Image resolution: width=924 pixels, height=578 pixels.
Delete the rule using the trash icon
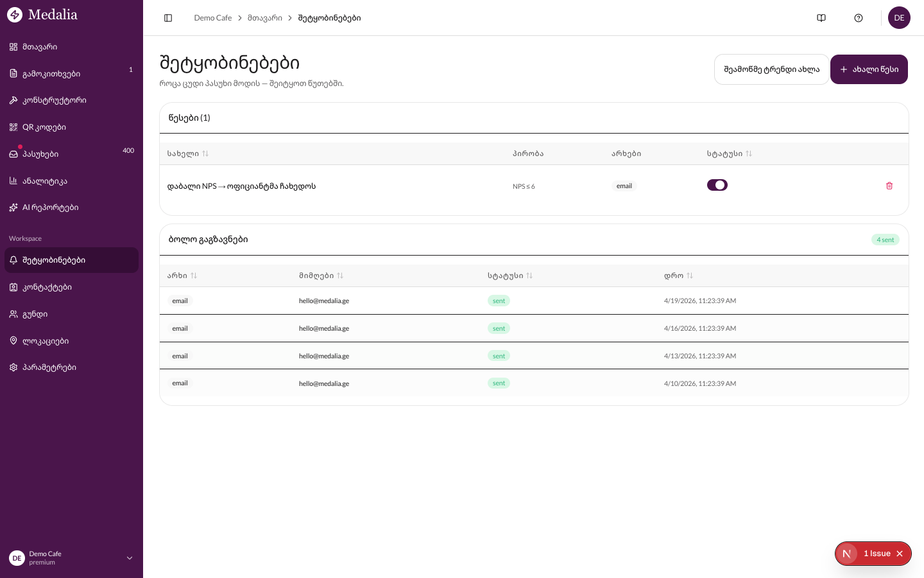click(x=889, y=186)
